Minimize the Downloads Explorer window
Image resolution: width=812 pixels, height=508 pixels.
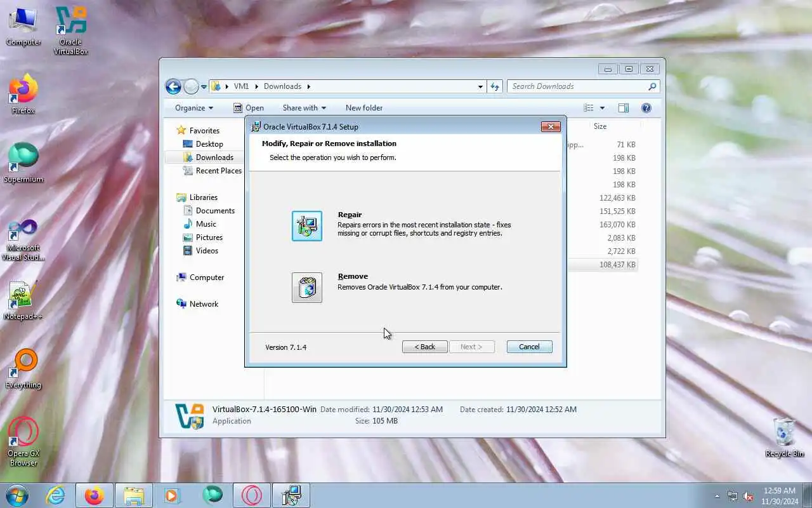coord(608,69)
